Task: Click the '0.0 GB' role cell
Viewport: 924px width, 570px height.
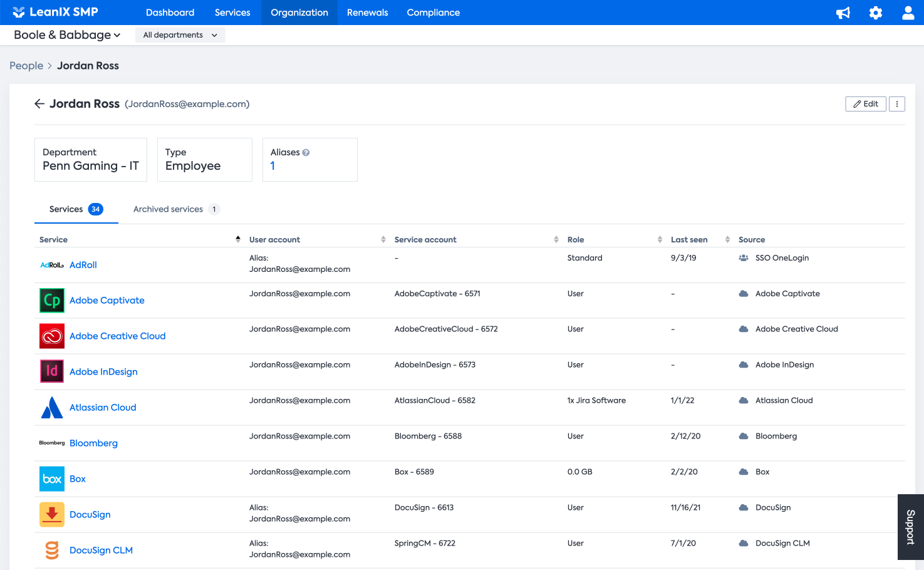Action: pyautogui.click(x=580, y=472)
